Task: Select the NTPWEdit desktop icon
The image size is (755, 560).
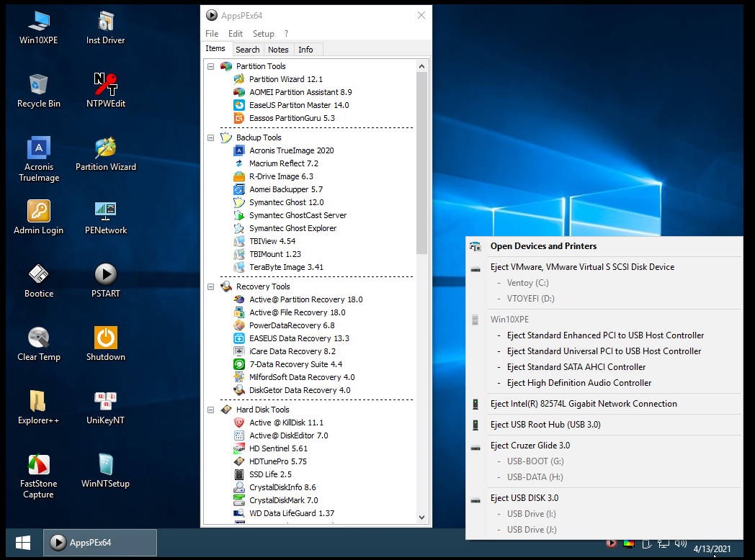Action: [x=105, y=91]
